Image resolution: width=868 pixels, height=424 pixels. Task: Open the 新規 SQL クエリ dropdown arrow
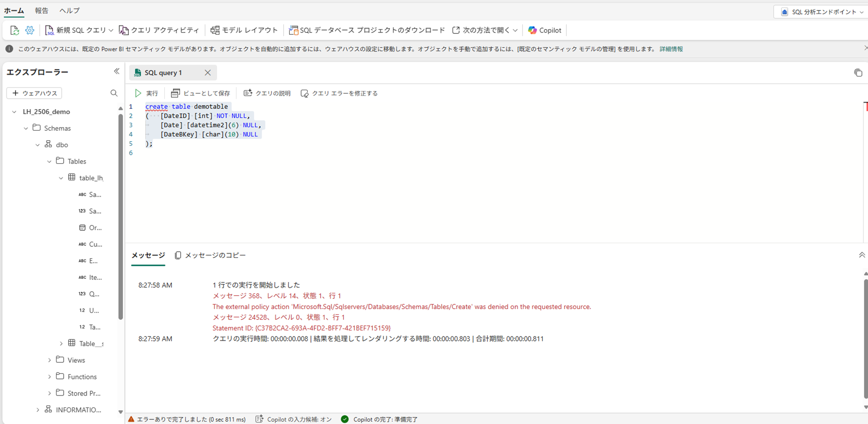(x=111, y=31)
